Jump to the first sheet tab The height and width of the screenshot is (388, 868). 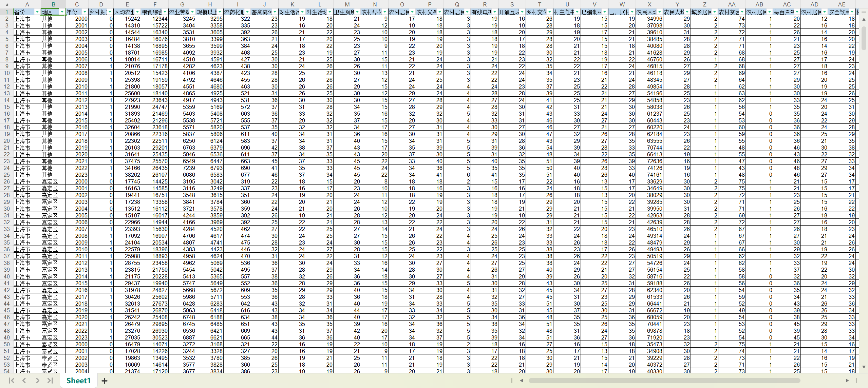[12, 381]
